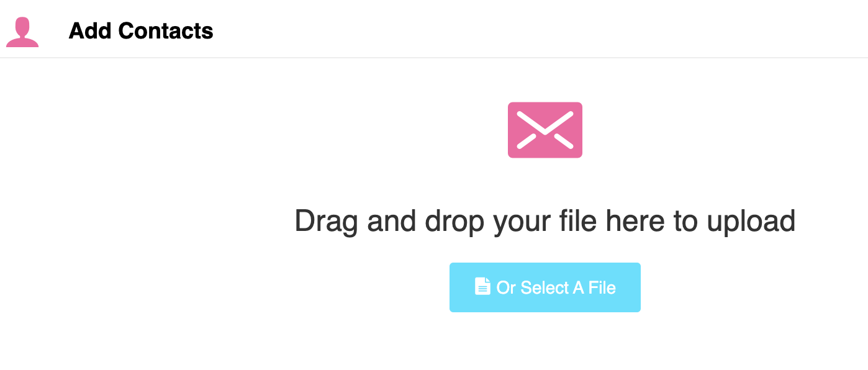
Task: Click the avatar icon left of "Add Contacts"
Action: [x=22, y=32]
